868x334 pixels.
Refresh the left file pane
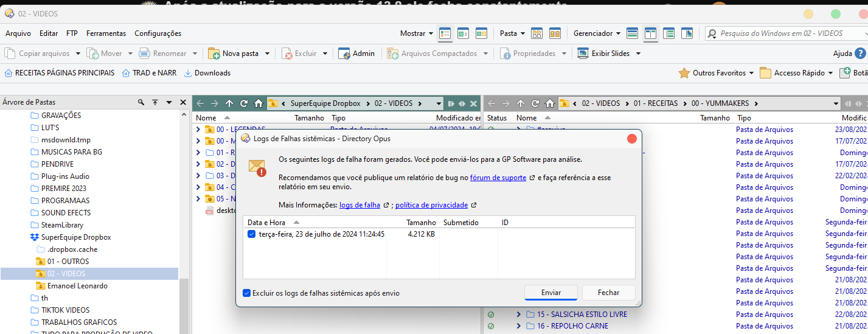(244, 103)
